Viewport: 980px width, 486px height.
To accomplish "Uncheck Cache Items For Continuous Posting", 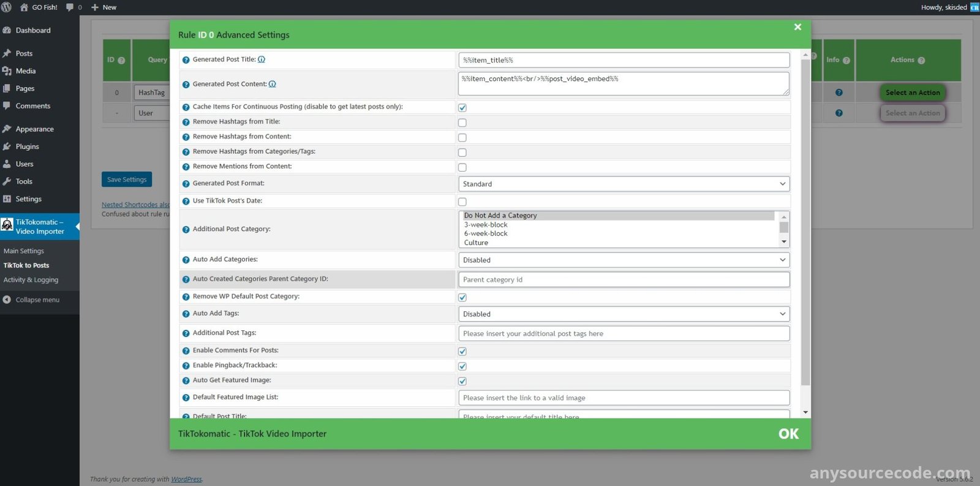I will [x=462, y=107].
